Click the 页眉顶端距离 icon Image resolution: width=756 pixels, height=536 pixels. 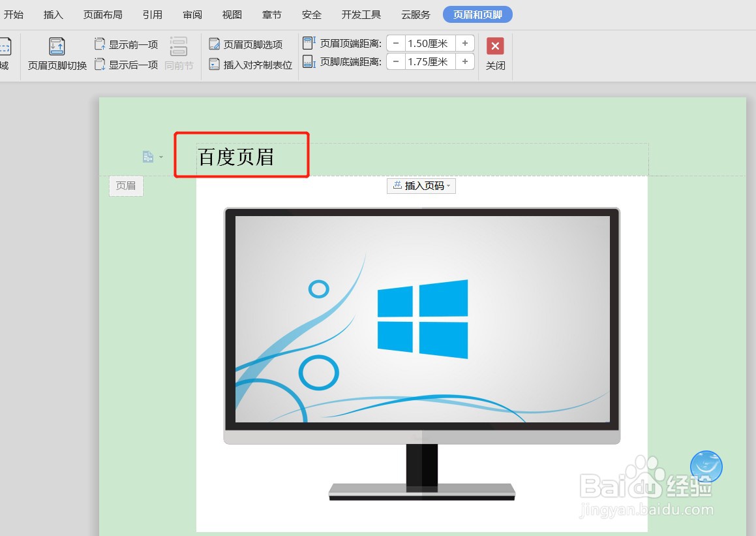click(x=309, y=43)
